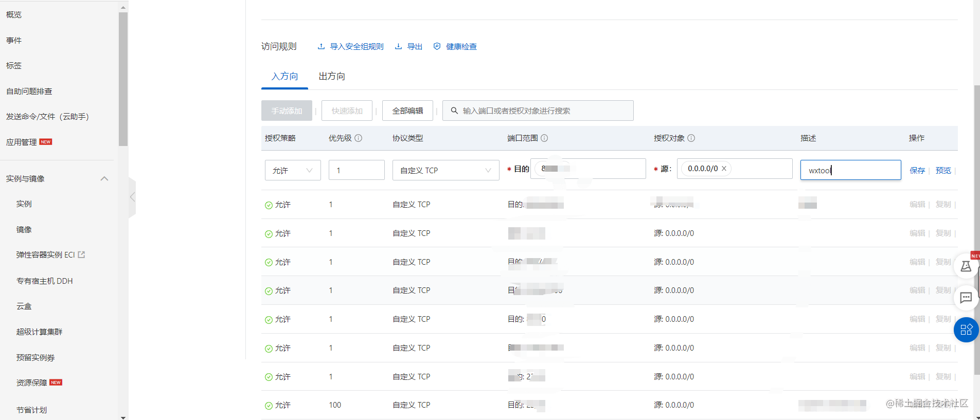The height and width of the screenshot is (420, 980).
Task: Collapse the sidebar with the left arrow handle
Action: click(x=132, y=197)
